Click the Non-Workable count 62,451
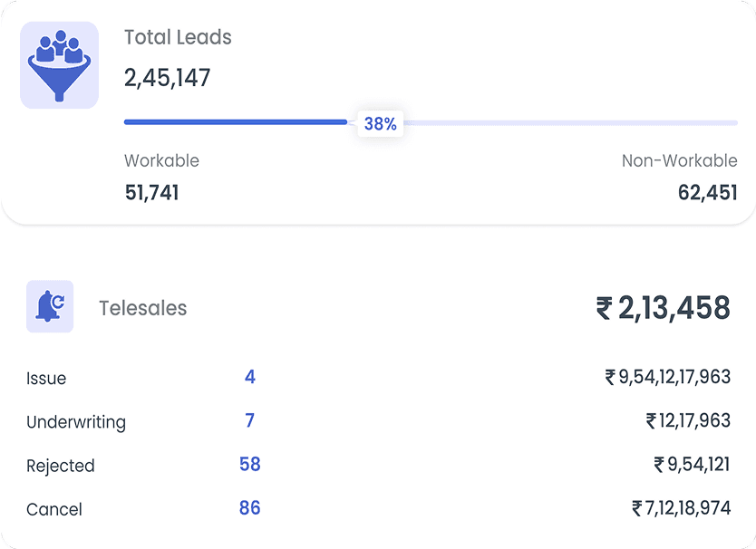 click(x=707, y=192)
